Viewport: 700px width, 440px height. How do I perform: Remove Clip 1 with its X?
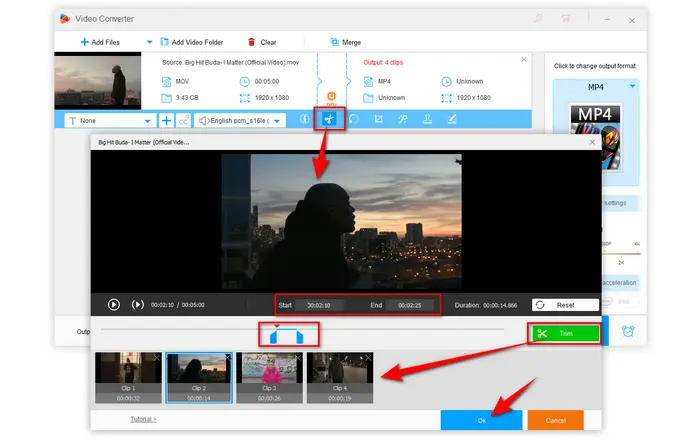pyautogui.click(x=157, y=357)
